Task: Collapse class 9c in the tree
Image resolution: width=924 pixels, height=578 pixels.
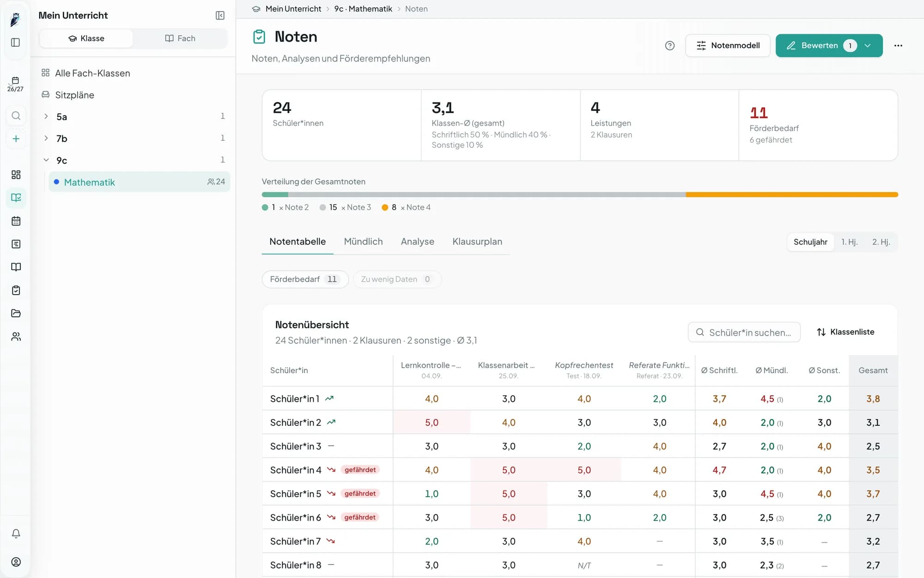Action: [x=46, y=160]
